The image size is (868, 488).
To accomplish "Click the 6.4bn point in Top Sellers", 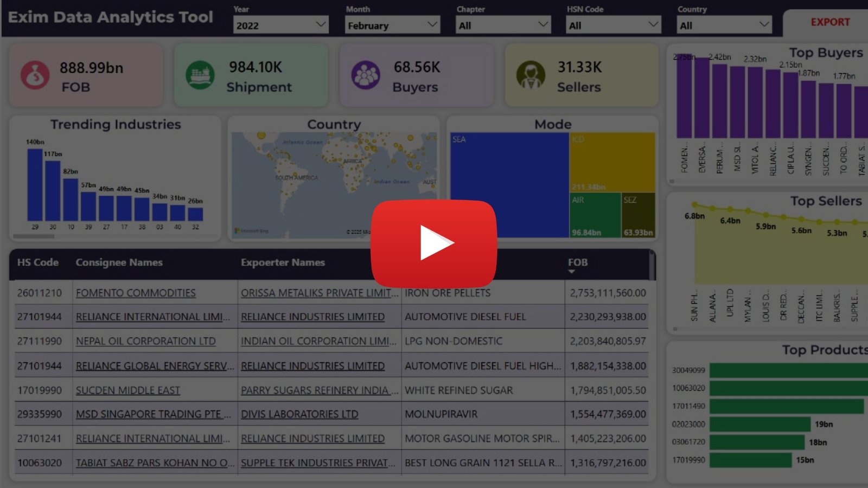I will (x=730, y=209).
